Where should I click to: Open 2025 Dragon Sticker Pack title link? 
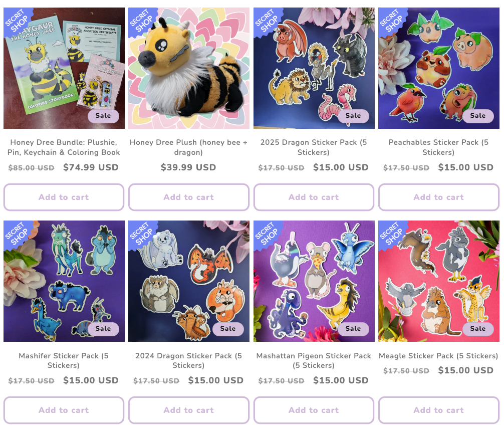coord(314,147)
